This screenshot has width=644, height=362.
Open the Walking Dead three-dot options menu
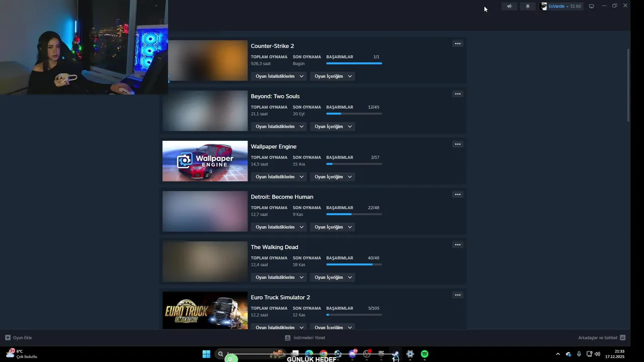[x=457, y=245]
